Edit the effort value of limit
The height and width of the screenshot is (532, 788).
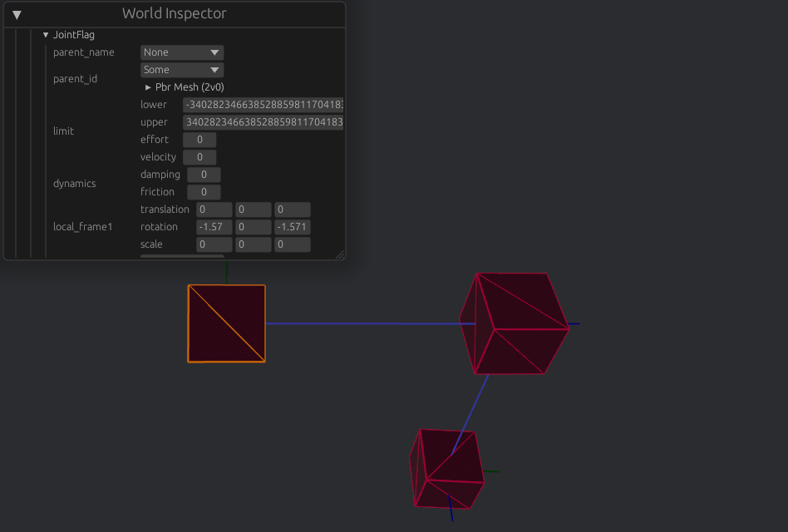coord(199,139)
